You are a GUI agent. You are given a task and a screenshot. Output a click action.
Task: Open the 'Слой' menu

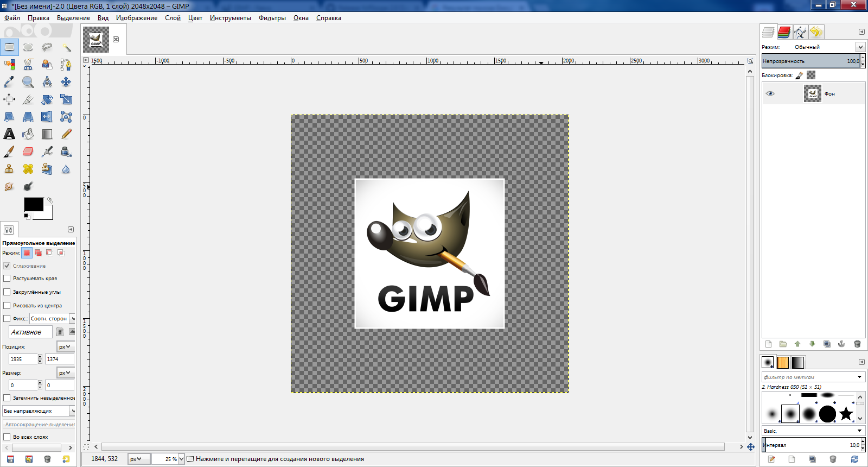tap(173, 18)
